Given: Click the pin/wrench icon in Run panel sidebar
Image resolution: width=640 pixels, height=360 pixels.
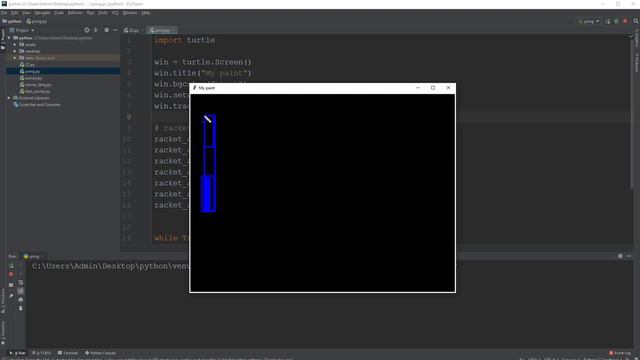Looking at the screenshot, I should [x=11, y=296].
